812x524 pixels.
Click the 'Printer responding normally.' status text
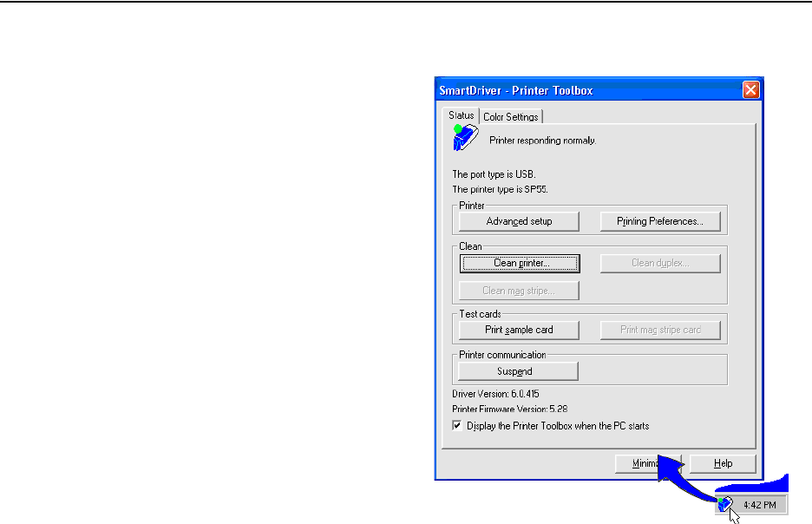tap(543, 141)
